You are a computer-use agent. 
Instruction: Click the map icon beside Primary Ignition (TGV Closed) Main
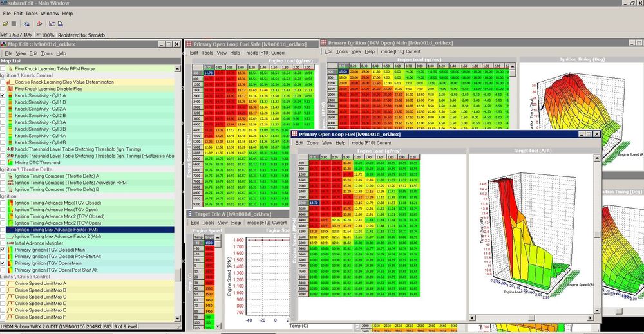click(10, 250)
